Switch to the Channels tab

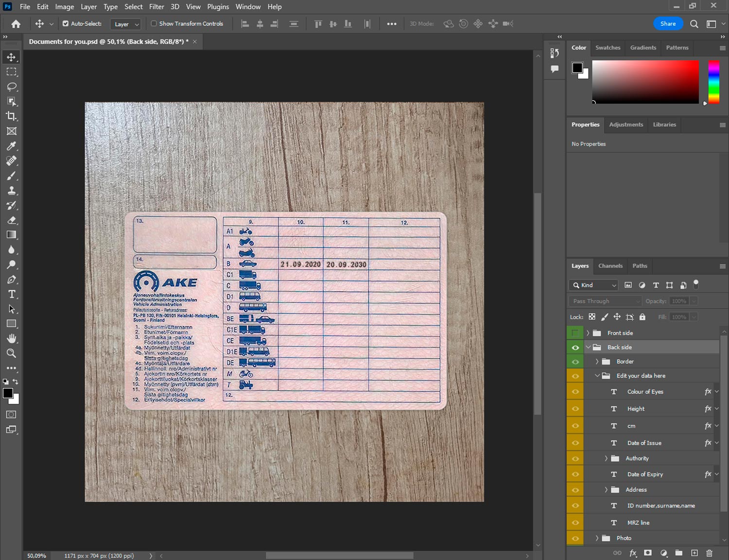[610, 266]
